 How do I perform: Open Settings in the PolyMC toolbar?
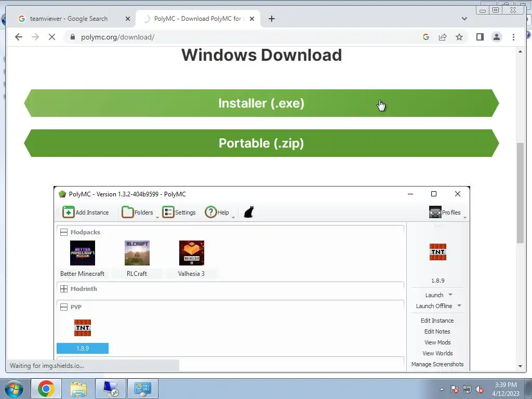179,212
